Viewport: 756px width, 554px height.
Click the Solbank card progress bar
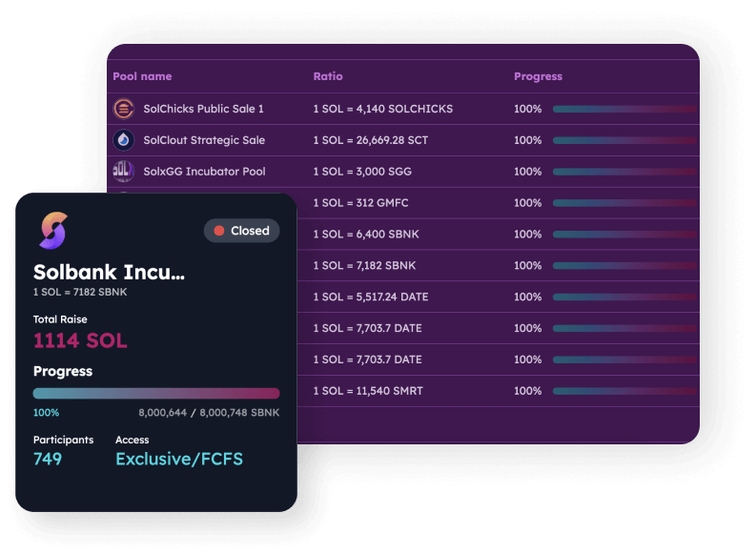(156, 394)
